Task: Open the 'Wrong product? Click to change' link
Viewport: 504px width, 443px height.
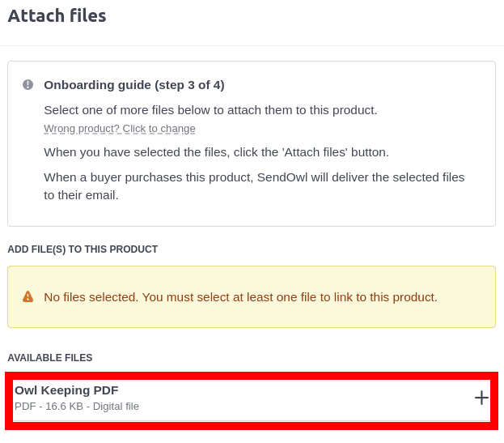Action: [x=119, y=129]
